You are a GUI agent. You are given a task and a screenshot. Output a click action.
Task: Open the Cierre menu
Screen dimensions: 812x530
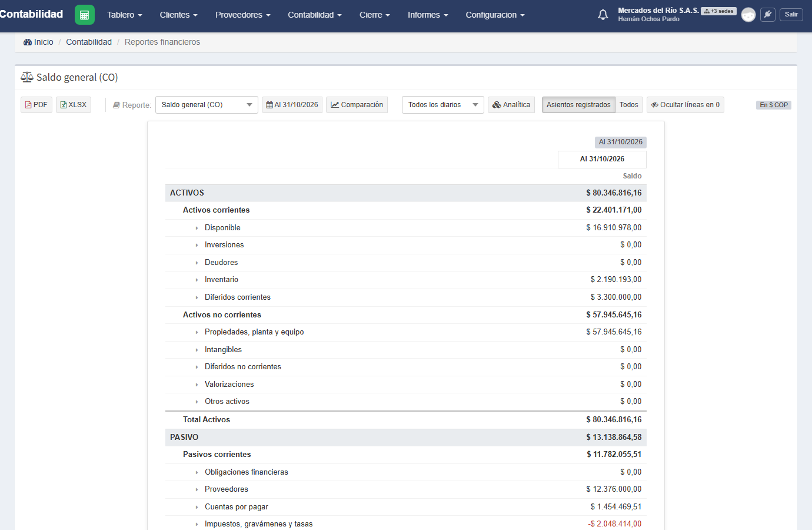(x=375, y=15)
